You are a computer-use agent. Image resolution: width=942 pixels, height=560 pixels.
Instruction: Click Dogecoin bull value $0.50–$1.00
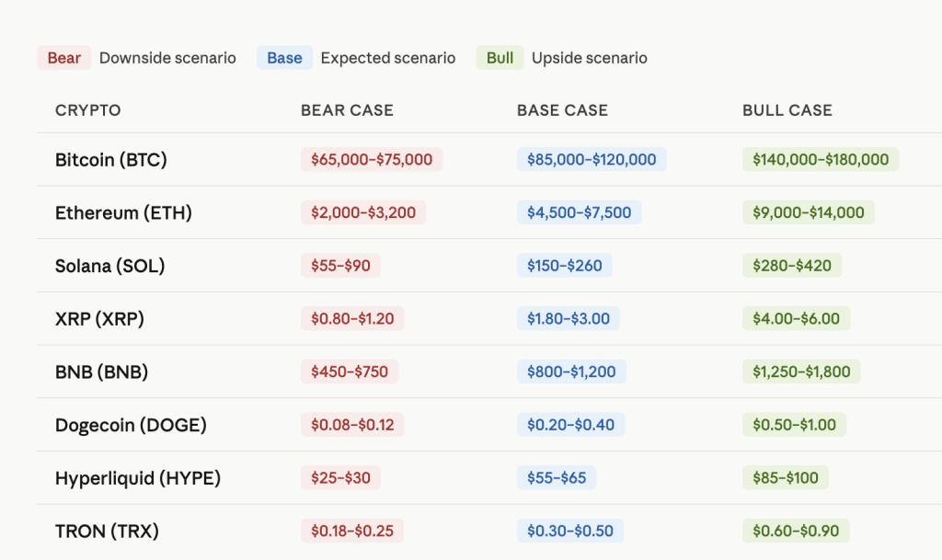pos(794,425)
